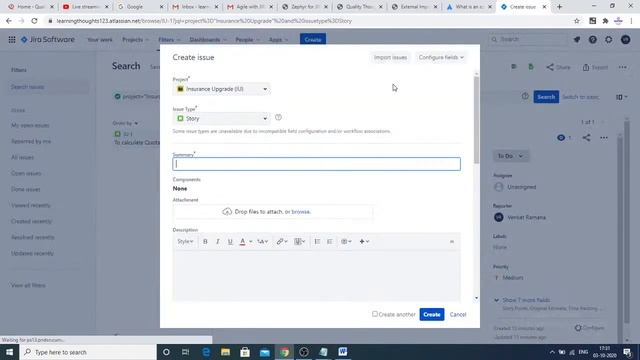
Task: Click the scroll down arrow in dialog
Action: pos(476,298)
